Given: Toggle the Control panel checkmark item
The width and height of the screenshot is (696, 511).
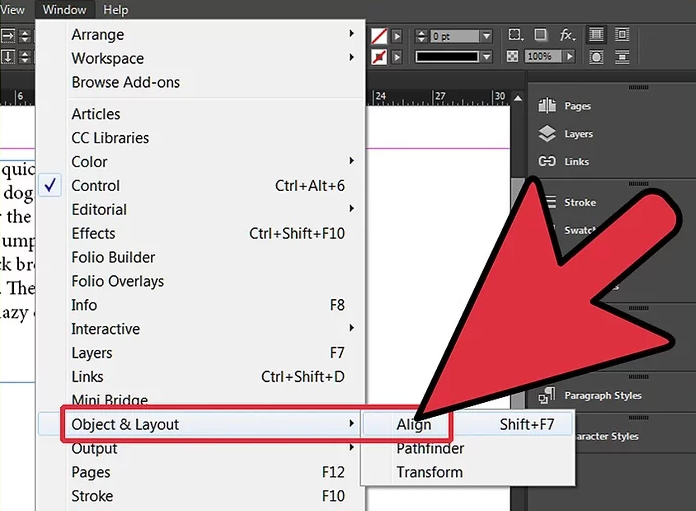Looking at the screenshot, I should pos(95,185).
